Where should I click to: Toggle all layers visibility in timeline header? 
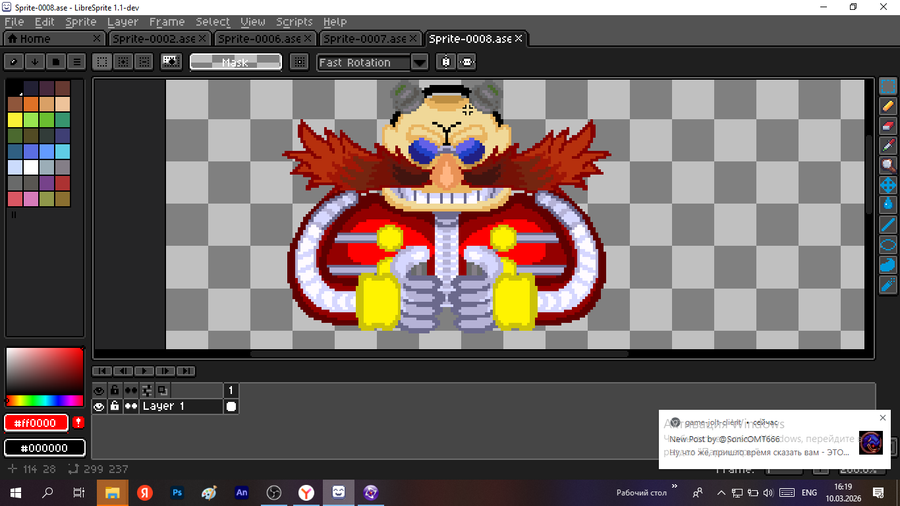click(x=99, y=391)
